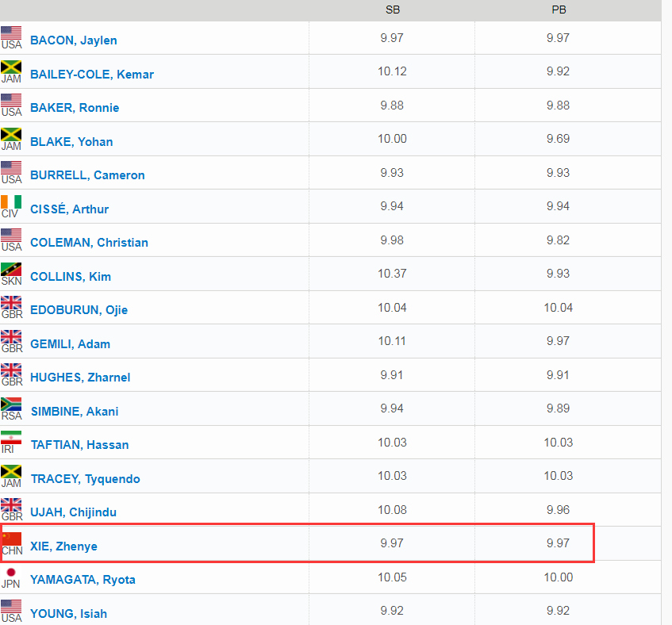The image size is (672, 625).
Task: Click the Ivory Coast flag beside CISSÉ
Action: pos(11,201)
